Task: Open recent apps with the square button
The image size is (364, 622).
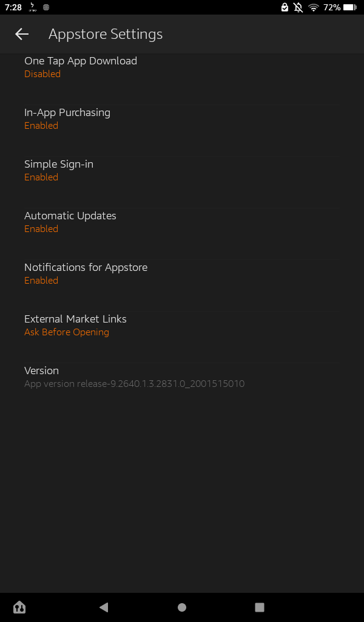Action: [x=260, y=607]
